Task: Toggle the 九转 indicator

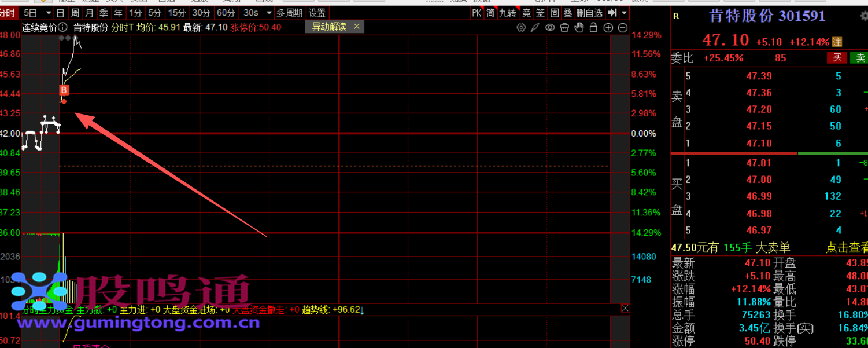Action: click(x=508, y=13)
